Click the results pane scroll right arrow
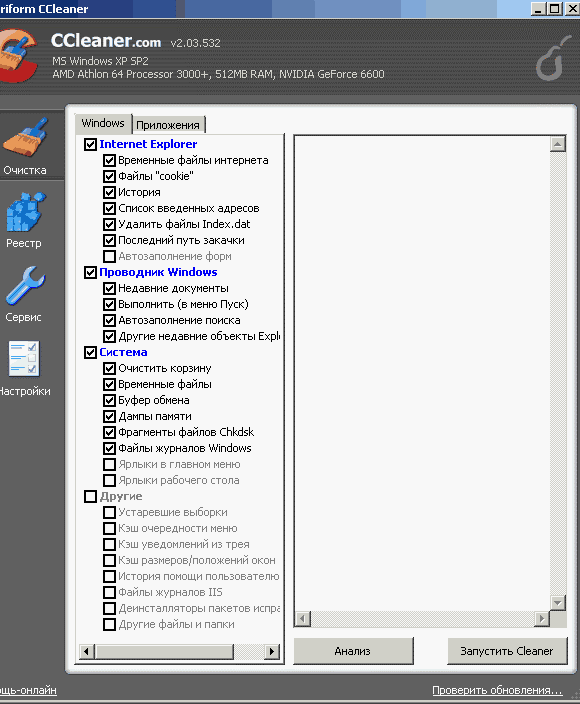This screenshot has width=580, height=704. pyautogui.click(x=542, y=619)
